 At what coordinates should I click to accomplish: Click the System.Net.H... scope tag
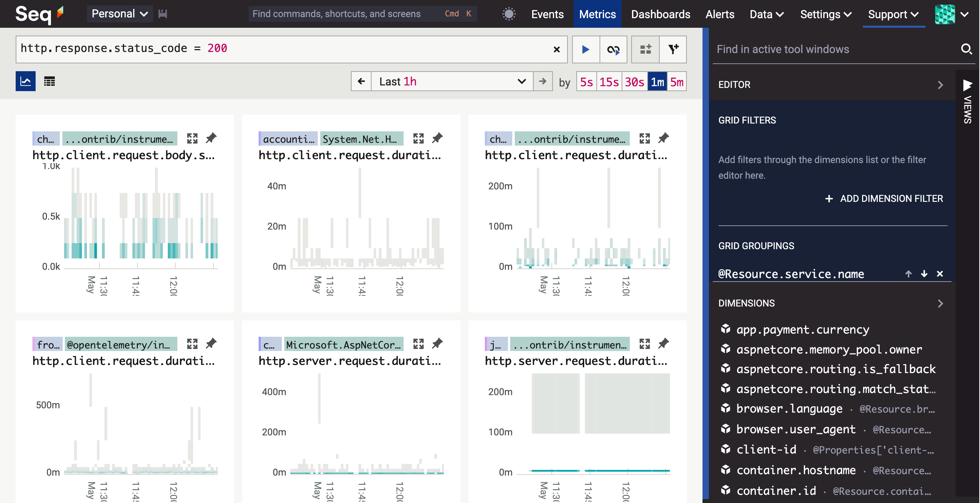click(362, 139)
